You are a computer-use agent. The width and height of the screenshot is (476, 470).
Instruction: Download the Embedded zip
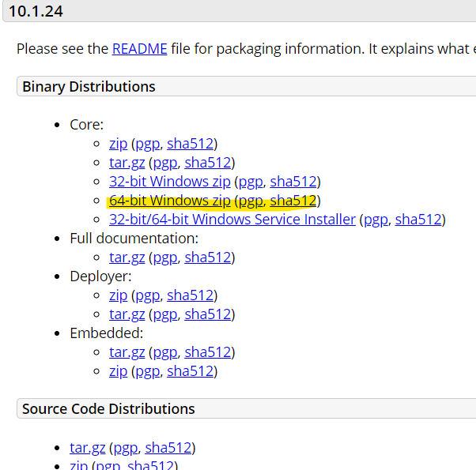(118, 371)
